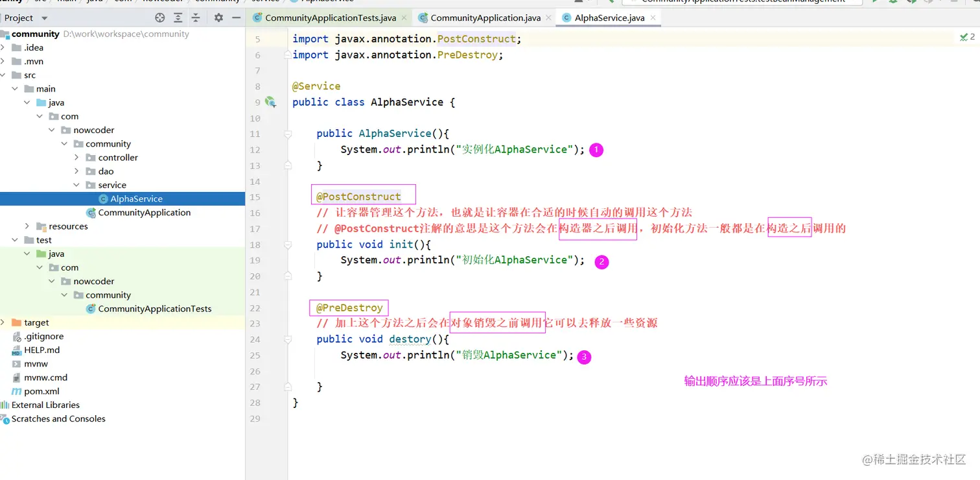Click the @PostConstruct annotation on line 15
The image size is (980, 480).
[x=358, y=197]
